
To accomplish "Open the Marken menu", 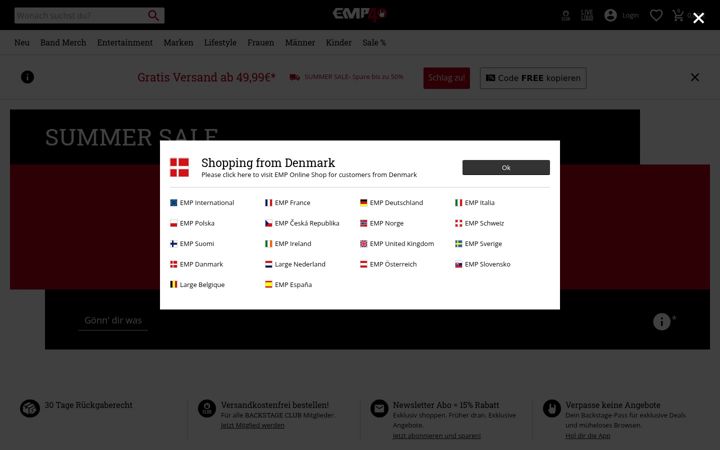I will pos(178,43).
